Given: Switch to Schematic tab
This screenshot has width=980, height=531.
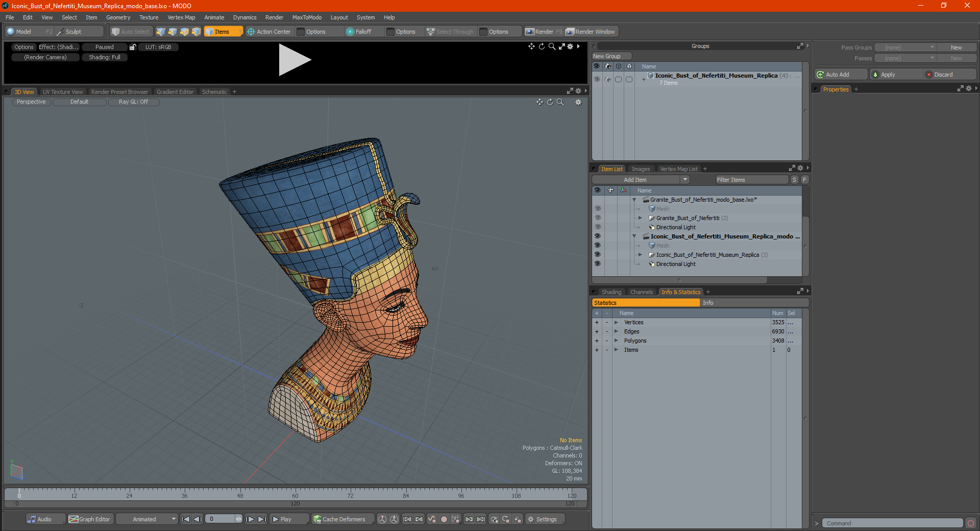Looking at the screenshot, I should point(214,92).
